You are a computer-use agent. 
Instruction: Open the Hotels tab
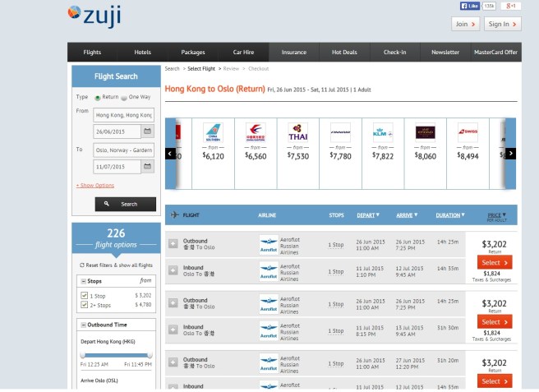coord(142,52)
